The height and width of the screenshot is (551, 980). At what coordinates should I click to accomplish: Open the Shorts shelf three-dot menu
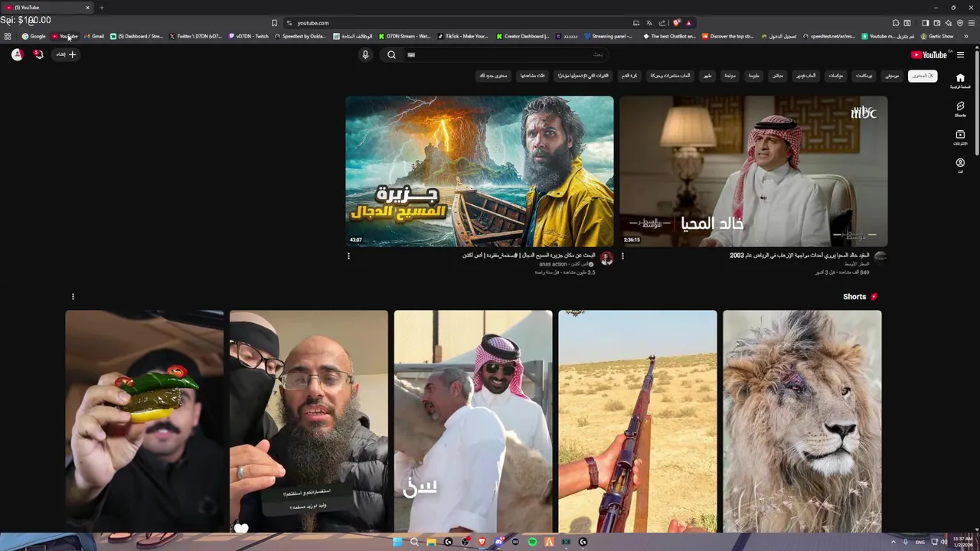tap(73, 297)
